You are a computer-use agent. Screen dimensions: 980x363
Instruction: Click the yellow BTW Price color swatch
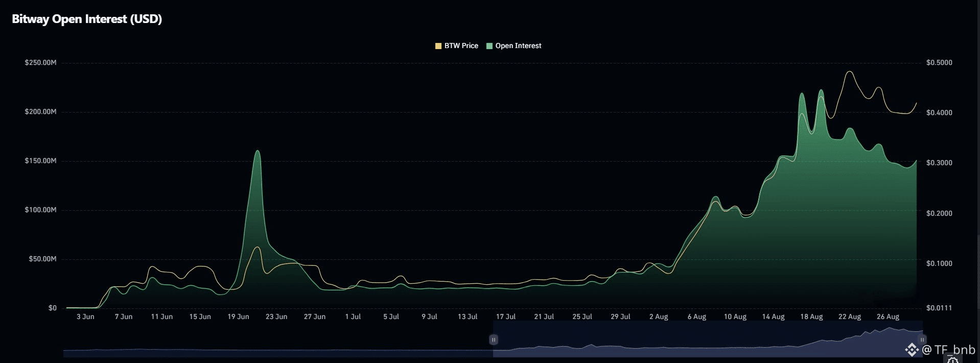438,46
